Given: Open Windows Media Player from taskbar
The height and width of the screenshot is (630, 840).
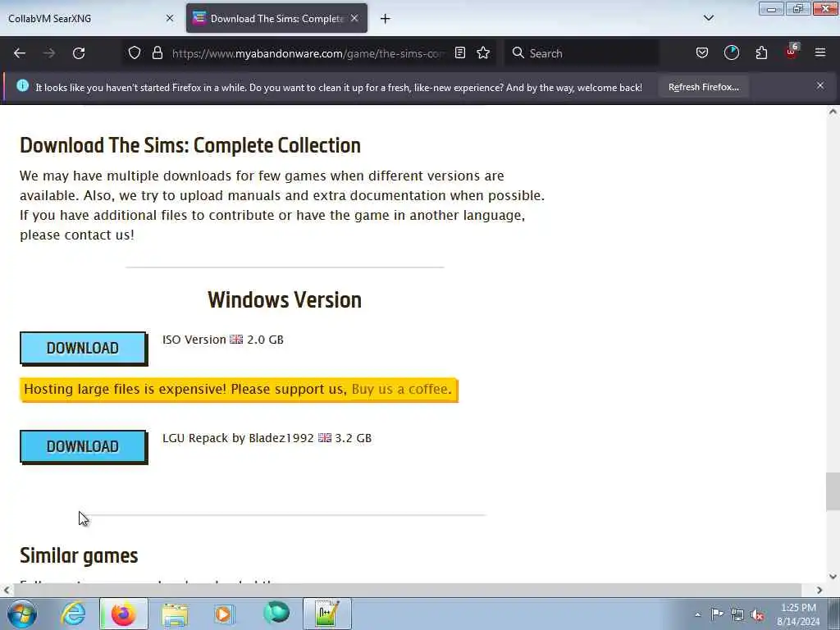Looking at the screenshot, I should coord(225,614).
